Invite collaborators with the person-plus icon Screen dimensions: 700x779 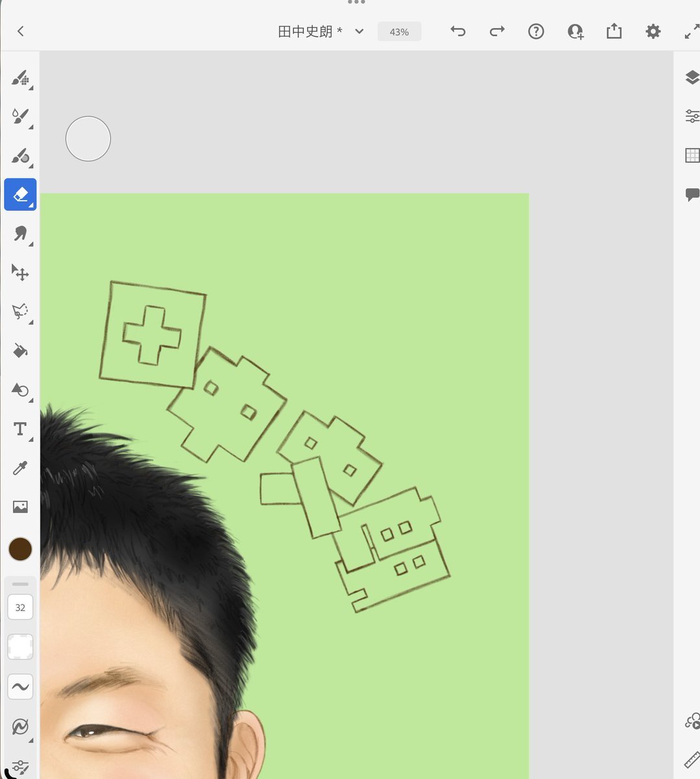[575, 31]
